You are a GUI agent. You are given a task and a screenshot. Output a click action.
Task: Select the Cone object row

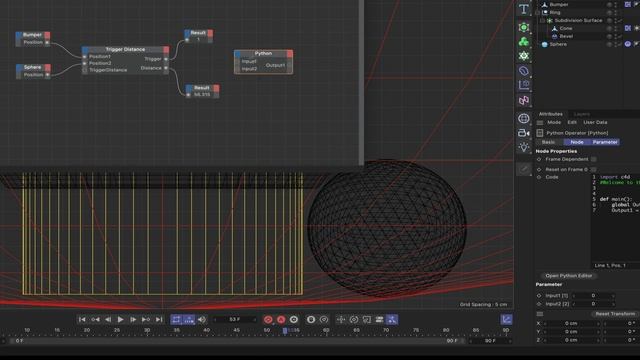pyautogui.click(x=566, y=28)
